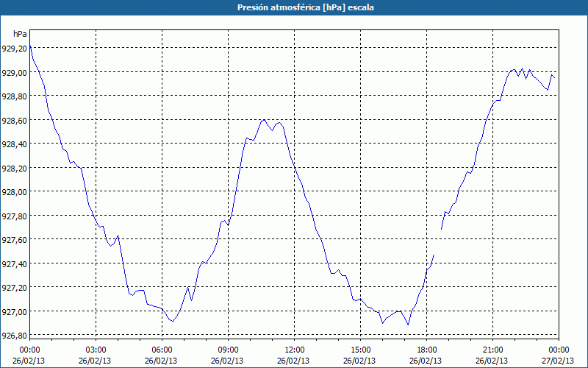Pick the 18:00 time label
588x368 pixels.
pyautogui.click(x=427, y=350)
